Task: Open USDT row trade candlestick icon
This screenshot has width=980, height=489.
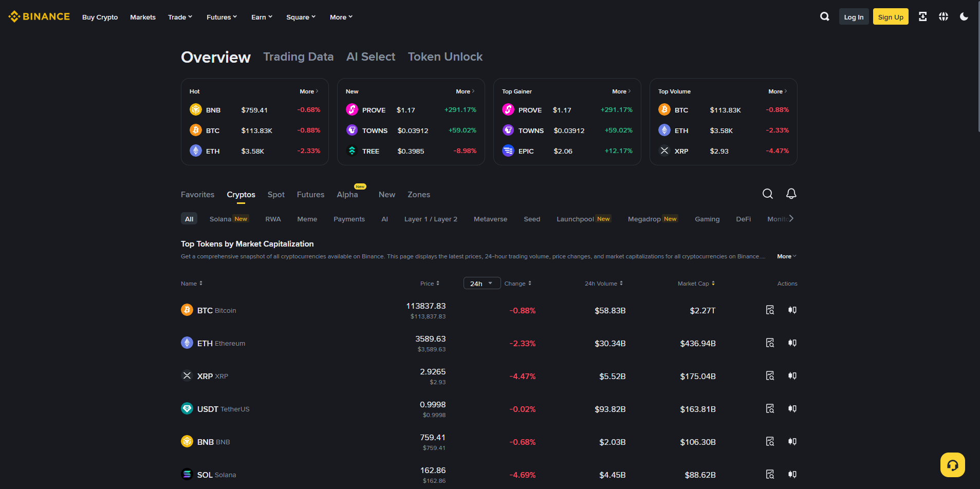Action: pyautogui.click(x=792, y=408)
